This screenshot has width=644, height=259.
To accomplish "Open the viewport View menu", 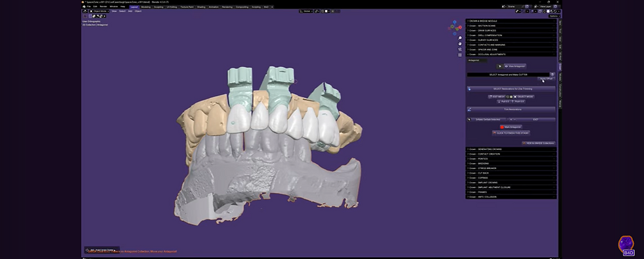I will pyautogui.click(x=114, y=11).
